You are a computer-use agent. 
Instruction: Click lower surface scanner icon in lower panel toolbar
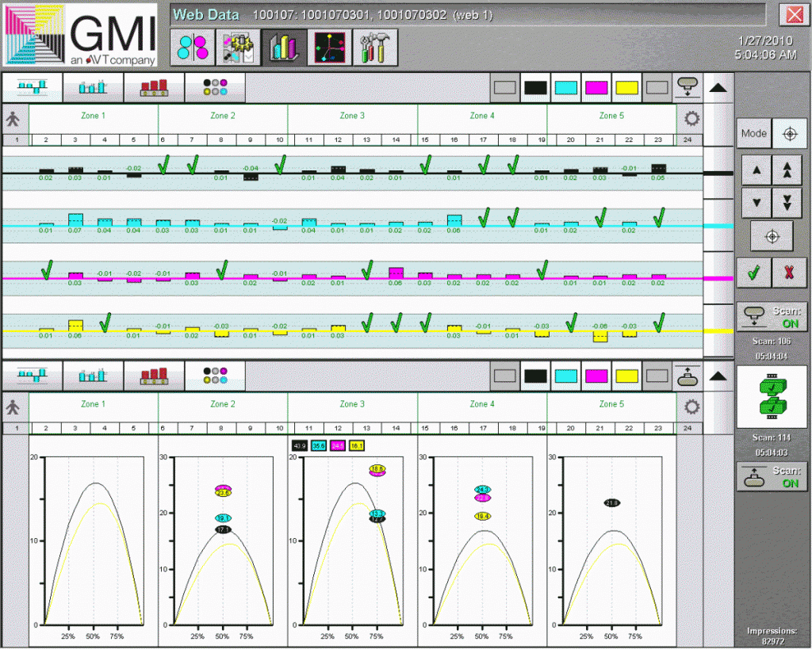688,376
